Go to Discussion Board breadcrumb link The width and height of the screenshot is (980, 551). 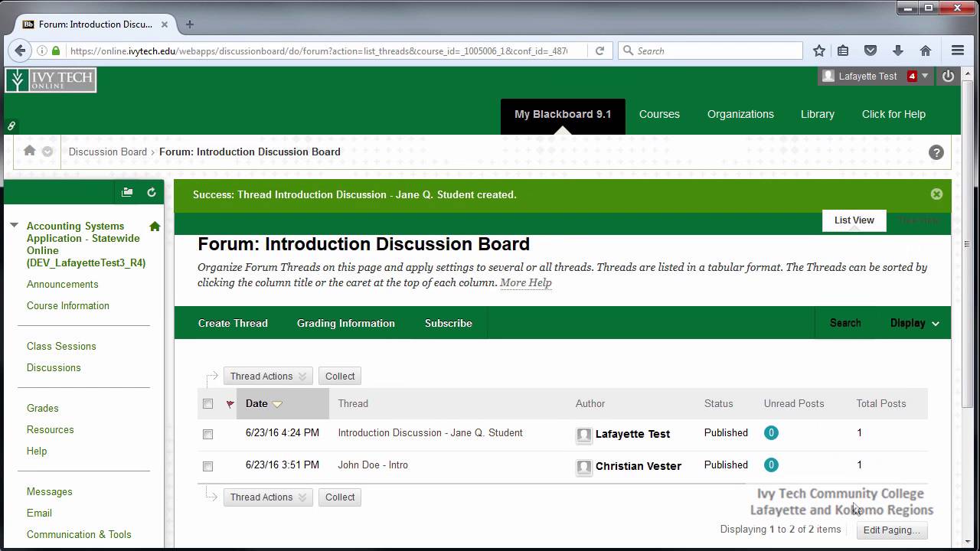(x=108, y=152)
